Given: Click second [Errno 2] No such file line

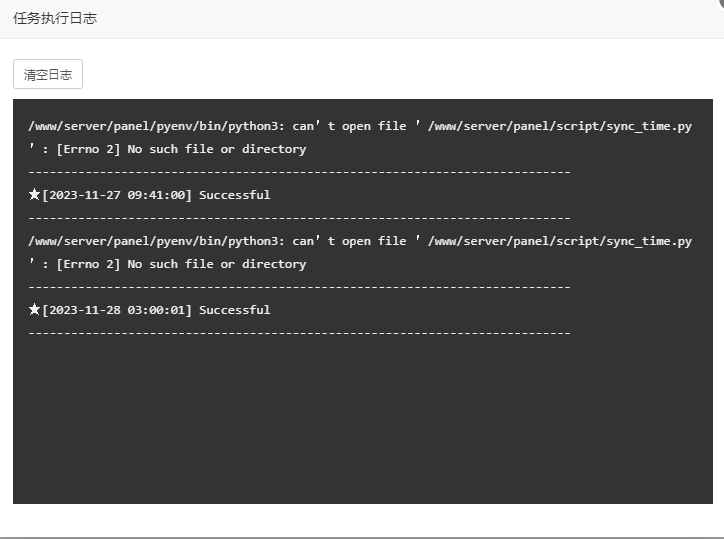Looking at the screenshot, I should pos(167,264).
